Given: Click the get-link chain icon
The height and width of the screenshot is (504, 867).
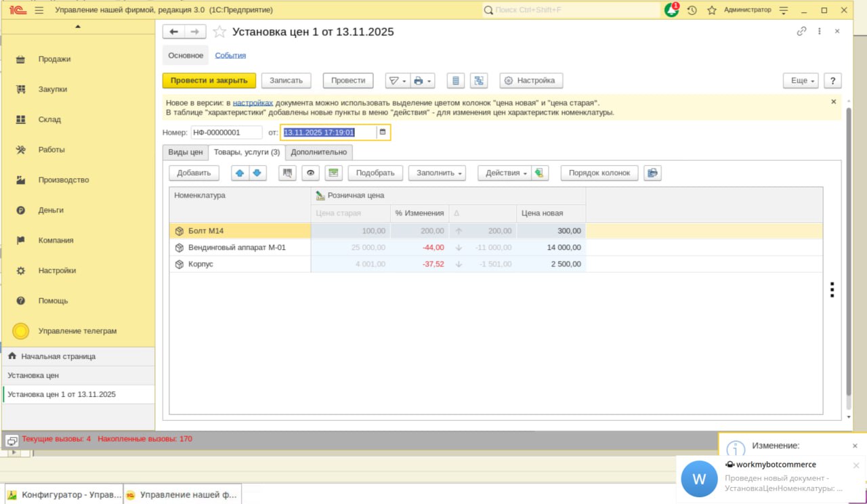Looking at the screenshot, I should coord(801,31).
